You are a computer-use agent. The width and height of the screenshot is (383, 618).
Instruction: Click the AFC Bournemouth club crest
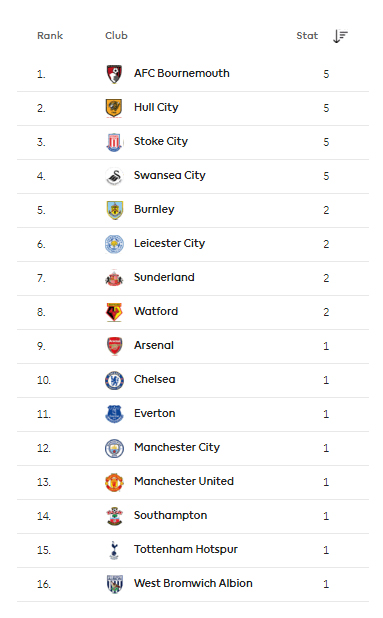114,74
